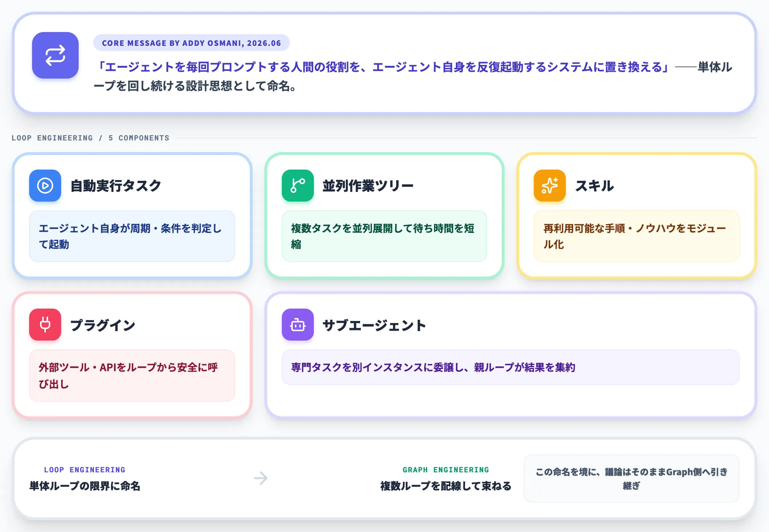Click the description 外部ツール・APIをループから安全に呼び出し
Viewport: 769px width, 532px height.
[x=132, y=376]
